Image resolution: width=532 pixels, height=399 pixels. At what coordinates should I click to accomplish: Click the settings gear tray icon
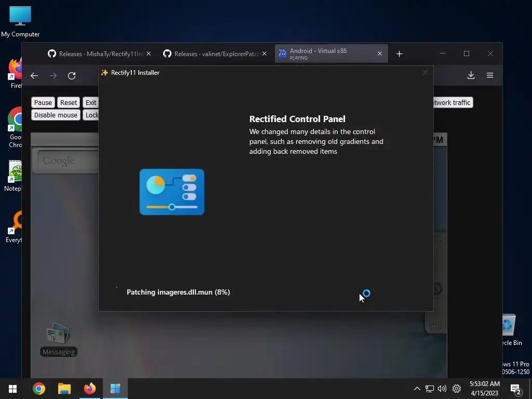tap(457, 389)
